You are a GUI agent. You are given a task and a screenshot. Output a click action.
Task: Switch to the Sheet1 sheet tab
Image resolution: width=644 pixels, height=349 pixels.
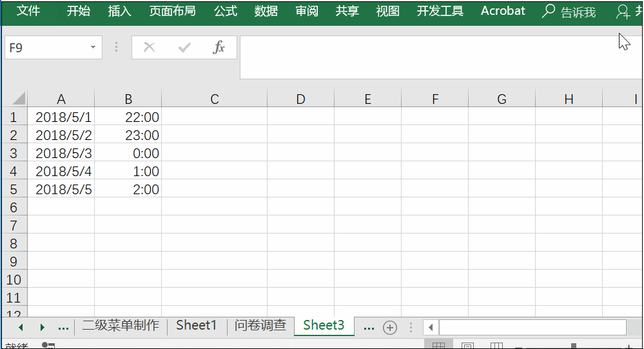(197, 326)
